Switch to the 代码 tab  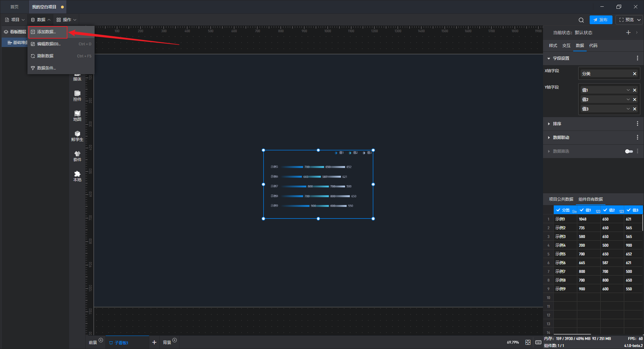(593, 46)
